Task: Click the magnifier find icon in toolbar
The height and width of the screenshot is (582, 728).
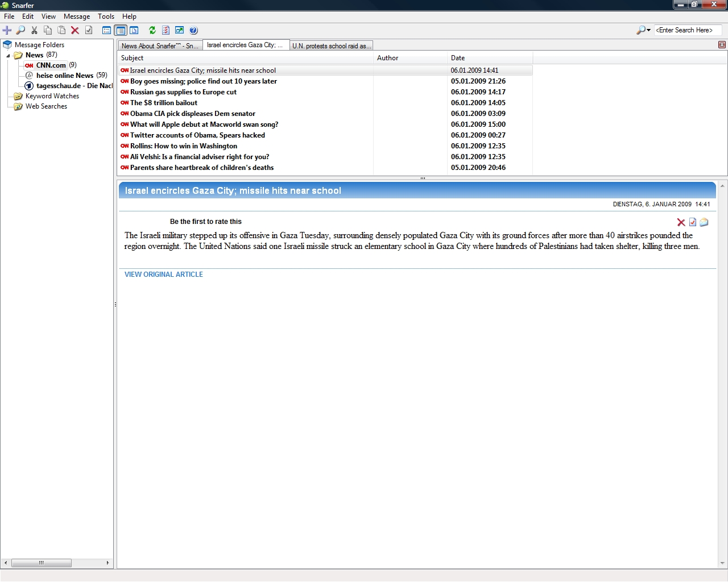Action: [20, 30]
